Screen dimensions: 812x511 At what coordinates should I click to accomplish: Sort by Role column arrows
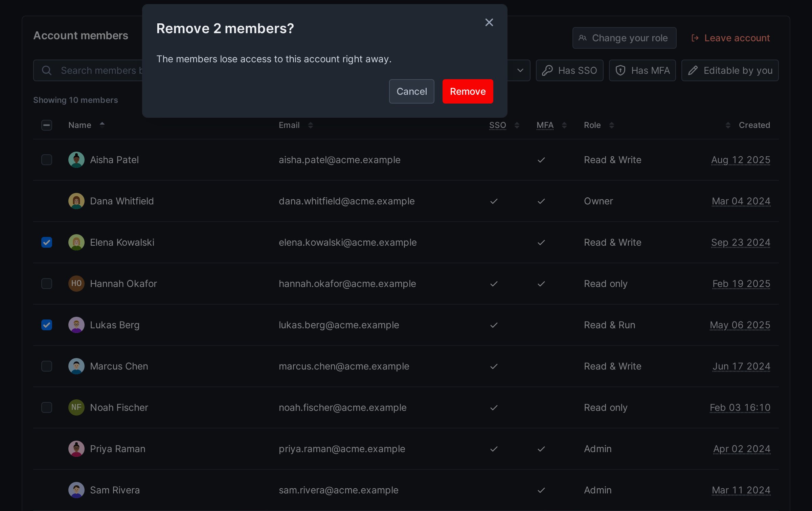coord(611,125)
